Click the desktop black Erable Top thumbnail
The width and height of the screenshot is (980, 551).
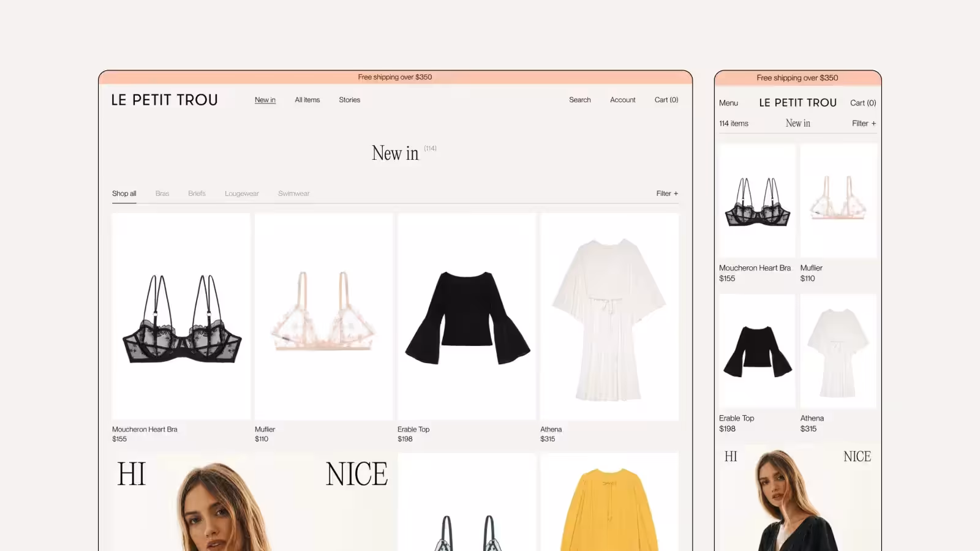point(467,317)
